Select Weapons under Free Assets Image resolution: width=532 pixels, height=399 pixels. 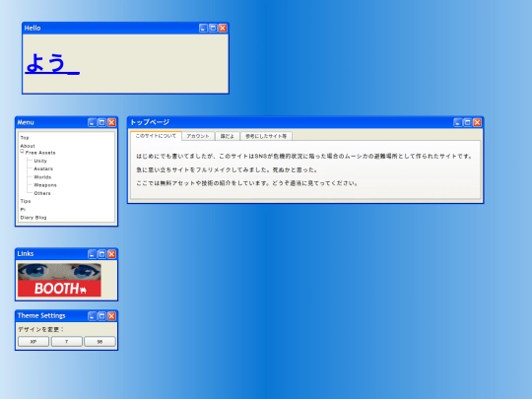[x=45, y=185]
